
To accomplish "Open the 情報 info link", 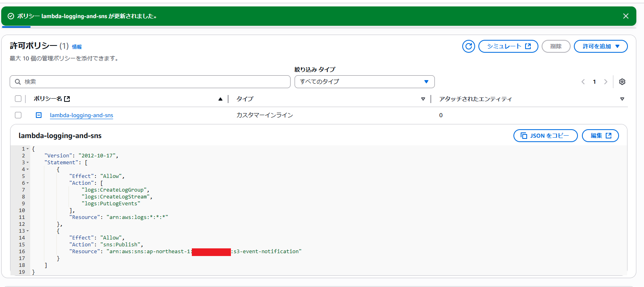I will pos(77,47).
